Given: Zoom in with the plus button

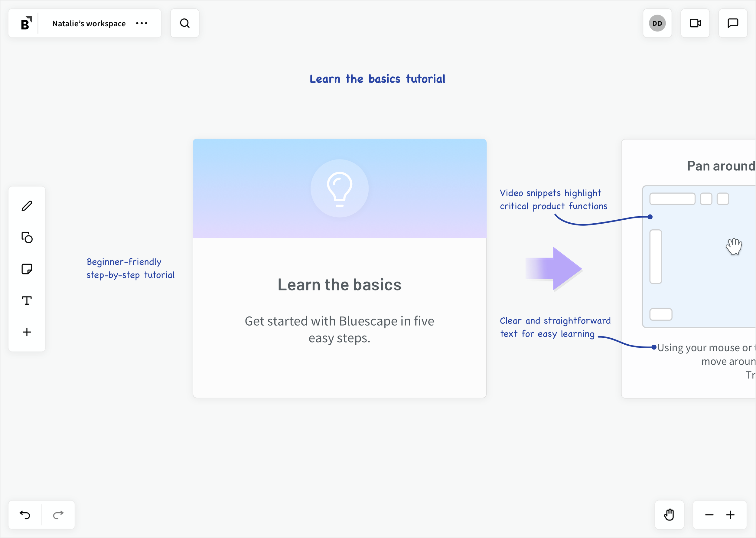Looking at the screenshot, I should click(x=731, y=515).
